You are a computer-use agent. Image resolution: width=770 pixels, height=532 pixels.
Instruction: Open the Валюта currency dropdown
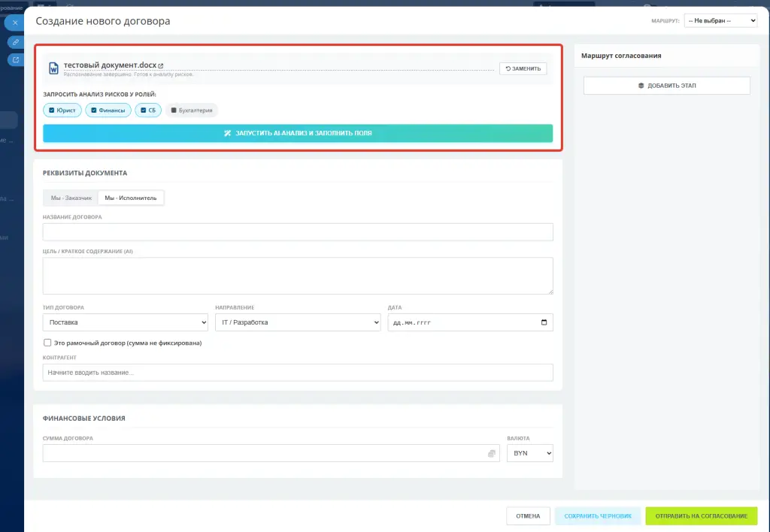coord(530,453)
